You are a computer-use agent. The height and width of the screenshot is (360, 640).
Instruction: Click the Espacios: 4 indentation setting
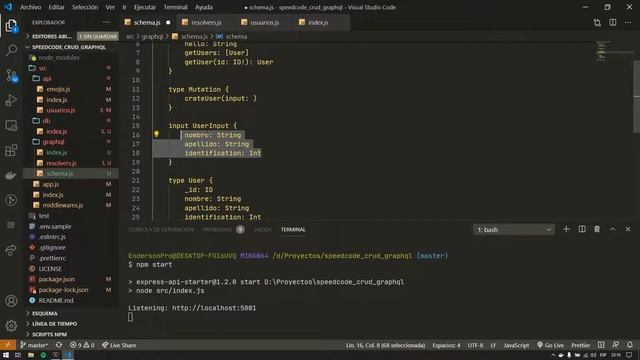click(x=446, y=345)
